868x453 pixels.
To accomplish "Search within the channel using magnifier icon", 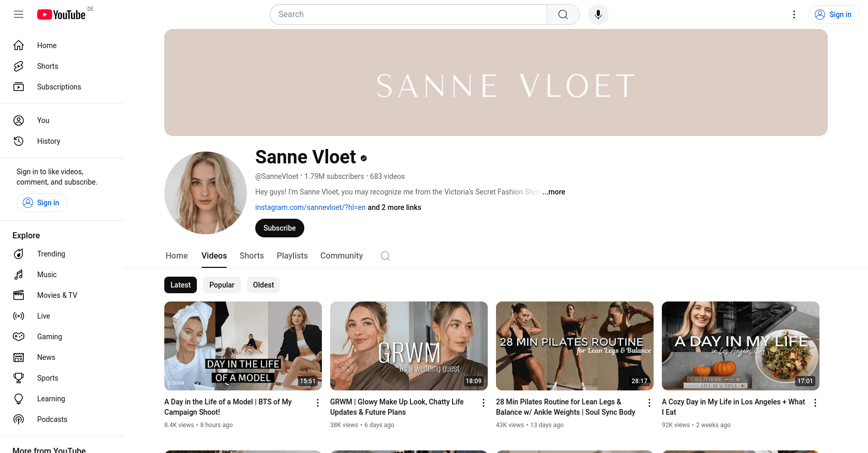I will coord(385,256).
